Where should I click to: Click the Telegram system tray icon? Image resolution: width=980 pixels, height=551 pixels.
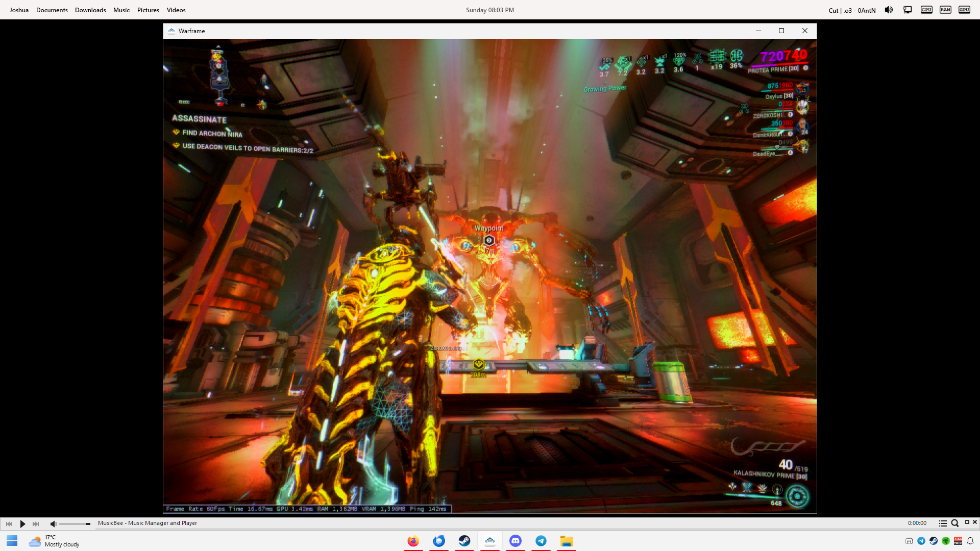[x=921, y=541]
